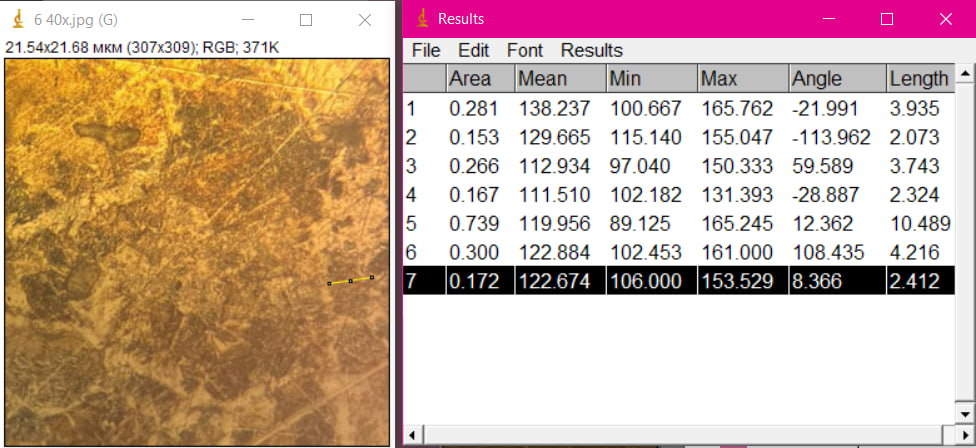Minimize the 6 40x.jpg image window

point(248,20)
